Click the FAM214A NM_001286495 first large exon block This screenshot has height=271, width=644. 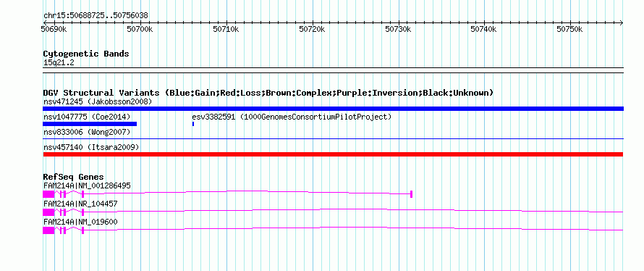click(x=48, y=194)
